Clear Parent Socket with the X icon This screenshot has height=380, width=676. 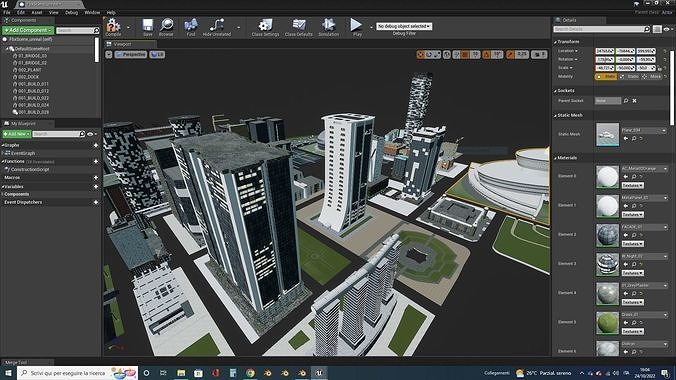[x=635, y=100]
